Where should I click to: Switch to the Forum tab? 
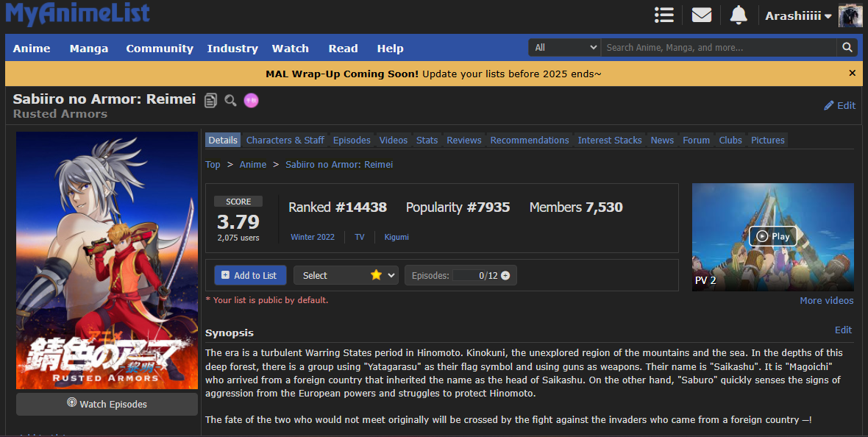[696, 140]
